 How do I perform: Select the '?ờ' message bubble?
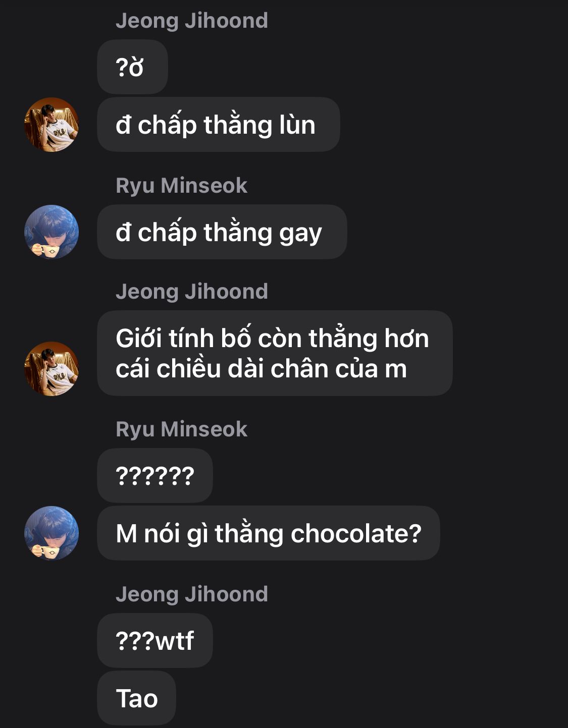click(132, 67)
